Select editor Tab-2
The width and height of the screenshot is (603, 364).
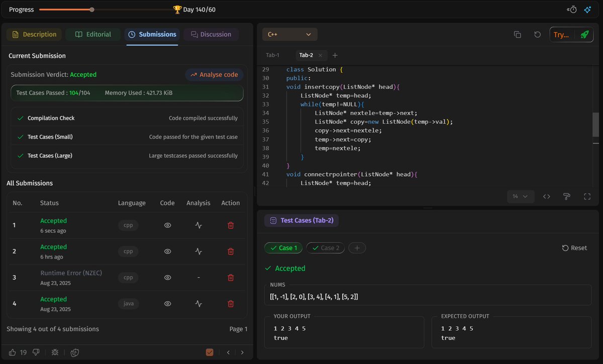click(x=306, y=55)
